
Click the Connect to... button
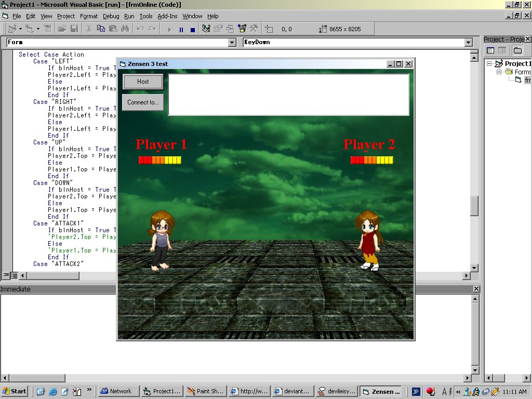[143, 102]
